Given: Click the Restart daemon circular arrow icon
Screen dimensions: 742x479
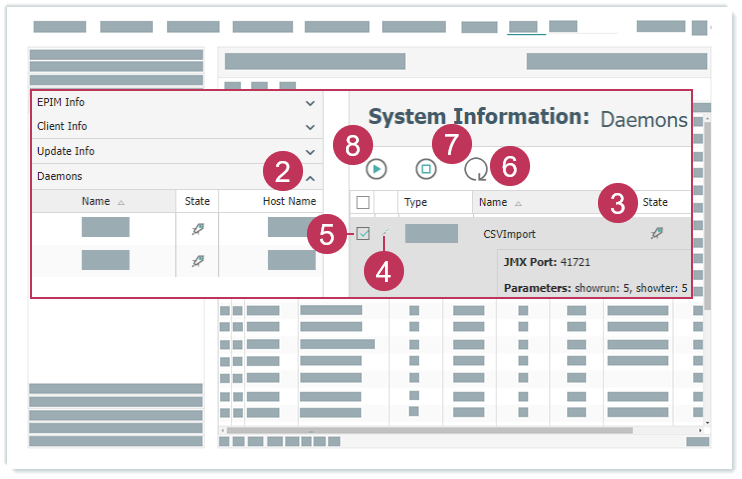Looking at the screenshot, I should tap(477, 171).
